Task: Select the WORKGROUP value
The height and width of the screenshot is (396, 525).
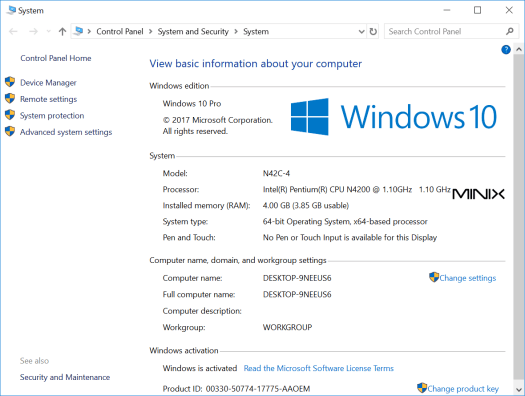Action: coord(287,327)
